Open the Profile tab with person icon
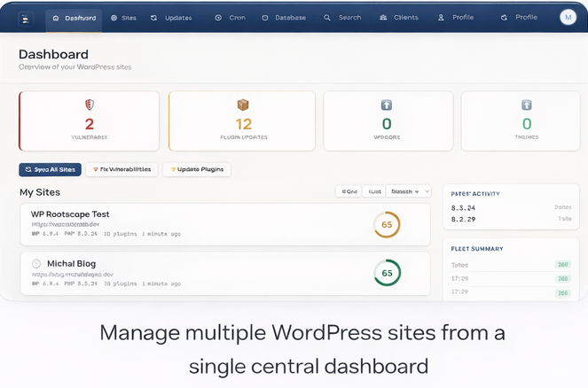Viewport: 588px width, 388px height. (x=456, y=18)
